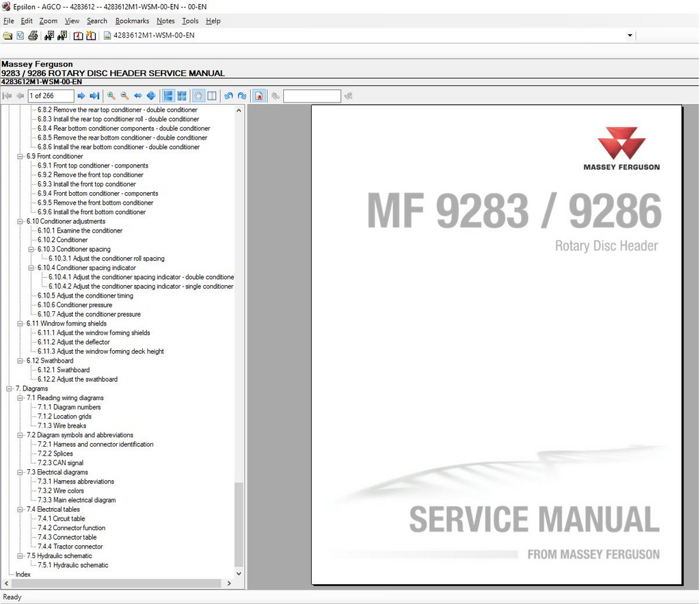Toggle the hand pan tool

coord(198,96)
